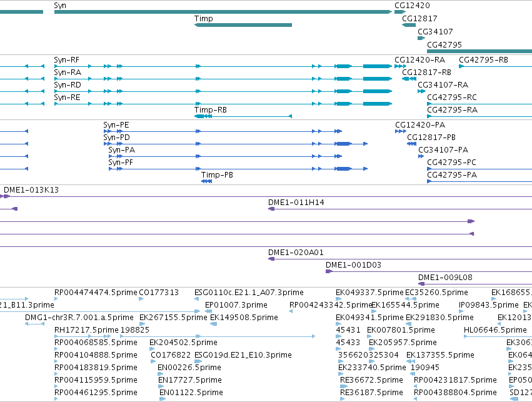The height and width of the screenshot is (402, 532).
Task: Click the CO177313 EST label
Action: pos(159,293)
